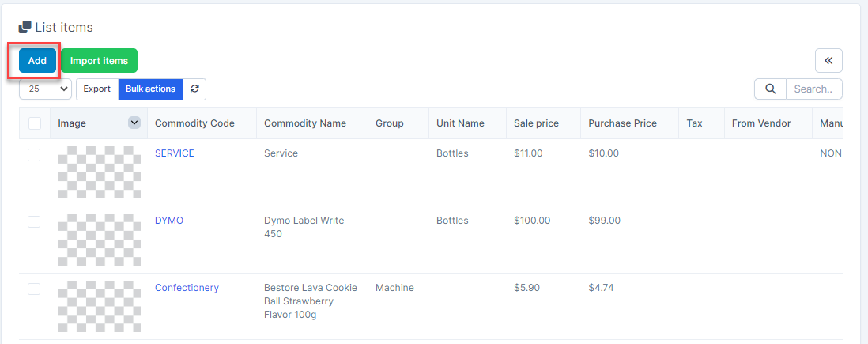
Task: Click the List items stack icon
Action: tap(25, 28)
